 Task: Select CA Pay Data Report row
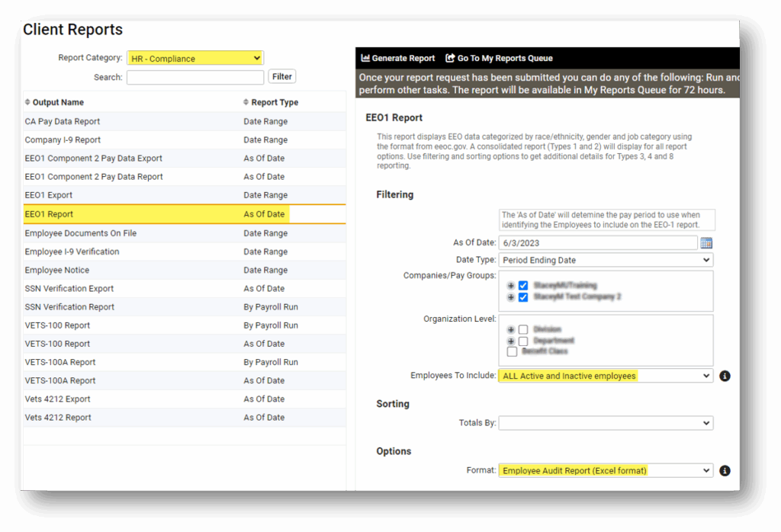tap(185, 121)
